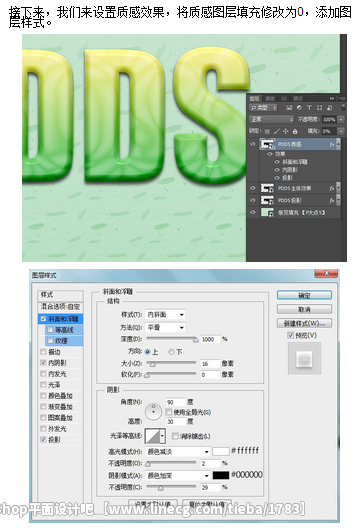Hide the 渐变填充 layer
361x528 pixels.
253,212
